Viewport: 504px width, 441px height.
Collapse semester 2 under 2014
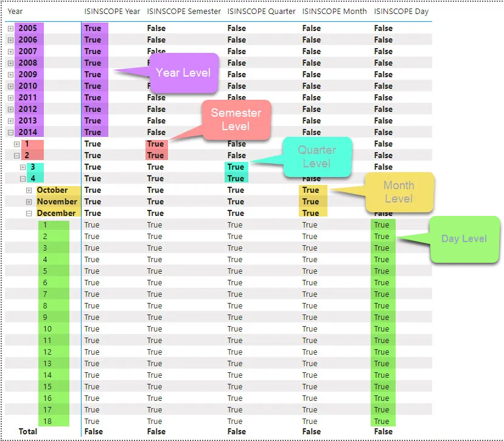[x=16, y=156]
